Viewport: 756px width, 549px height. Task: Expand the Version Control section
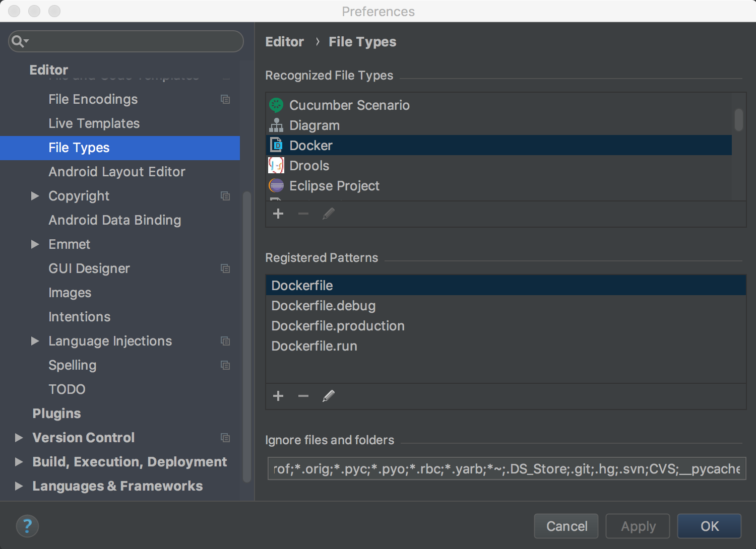19,438
